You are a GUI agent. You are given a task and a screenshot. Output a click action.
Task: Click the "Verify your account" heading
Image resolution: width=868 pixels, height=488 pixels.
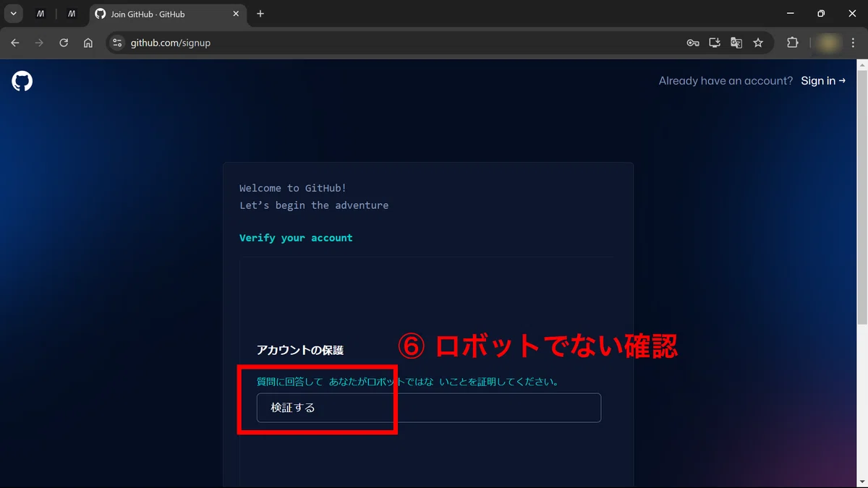point(296,238)
